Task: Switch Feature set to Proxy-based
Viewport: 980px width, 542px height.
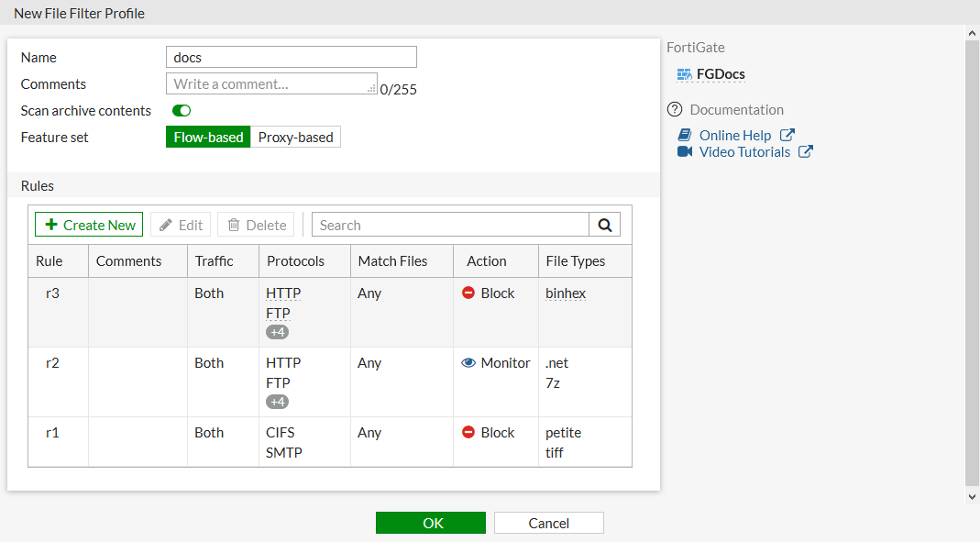Action: pyautogui.click(x=295, y=136)
